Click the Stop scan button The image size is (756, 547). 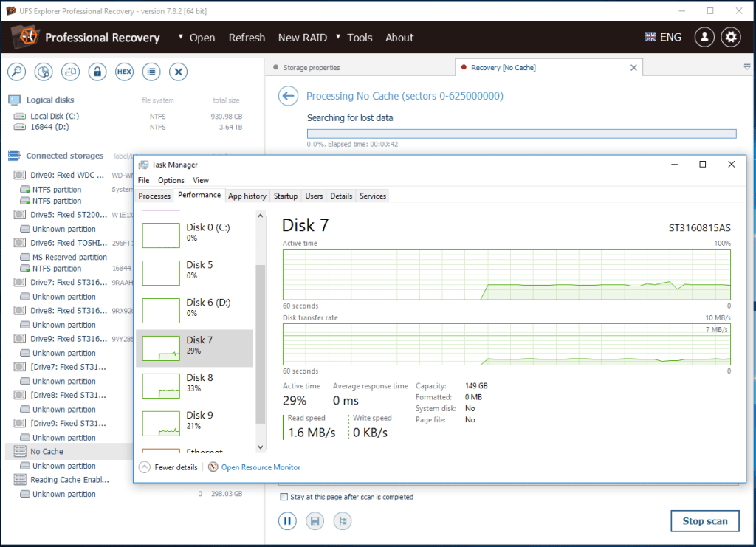tap(704, 520)
